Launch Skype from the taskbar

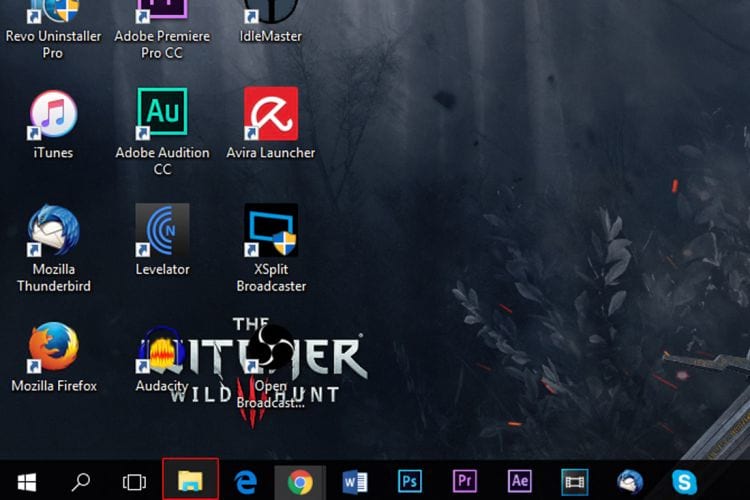pos(684,482)
